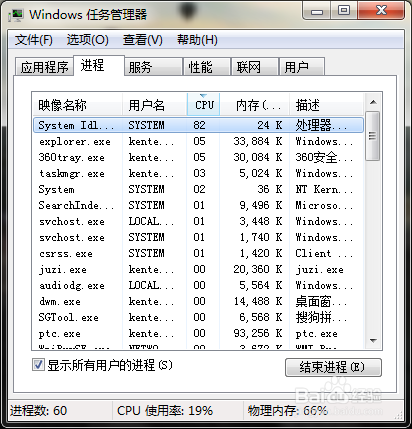Toggle 显示所有用户的进程 checkbox
Screen dimensions: 412x429
click(38, 365)
